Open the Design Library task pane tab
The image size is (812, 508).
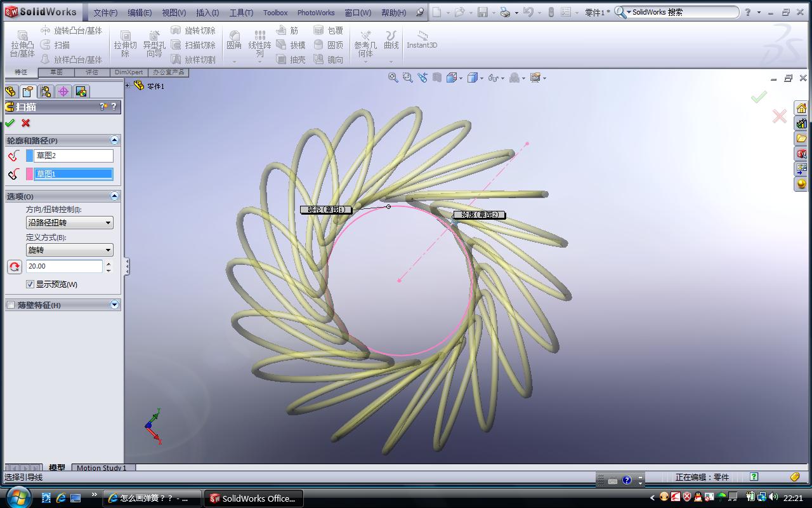802,123
